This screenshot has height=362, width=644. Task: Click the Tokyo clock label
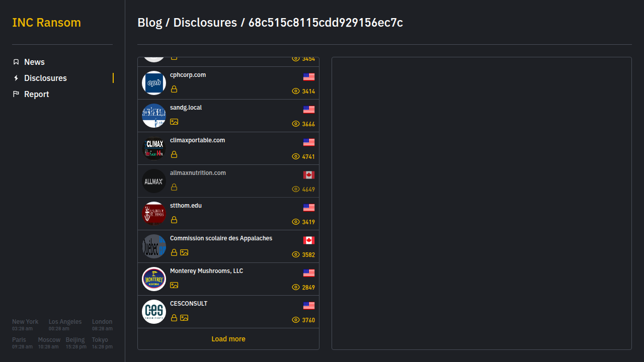click(100, 340)
